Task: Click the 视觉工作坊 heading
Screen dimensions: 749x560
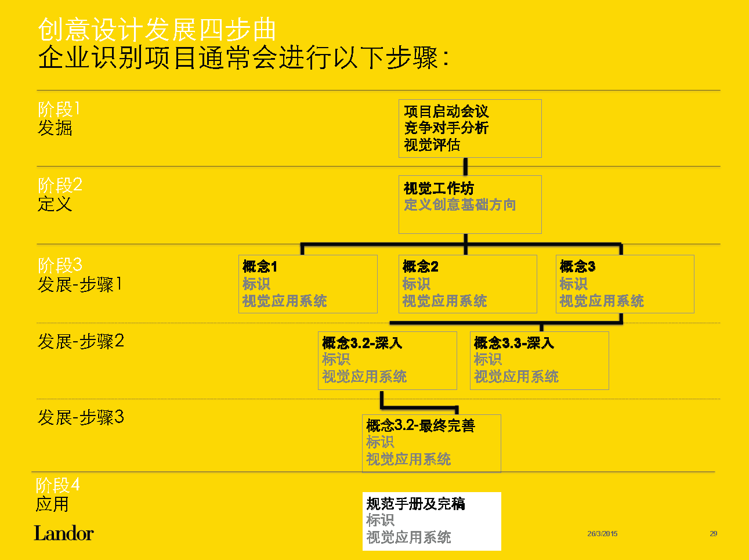Action: click(439, 189)
